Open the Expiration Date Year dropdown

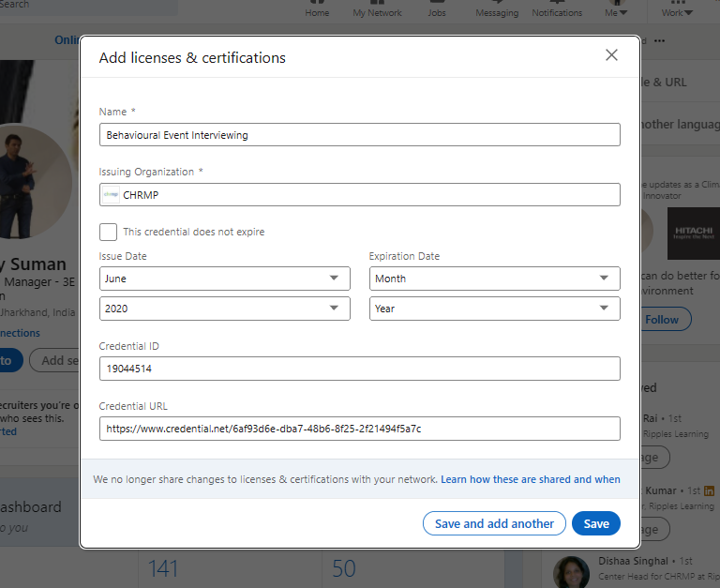pos(495,309)
